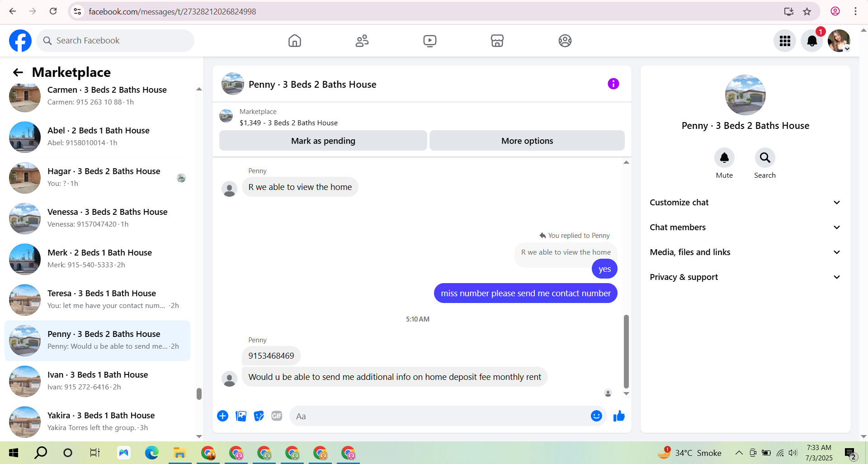Screen dimensions: 868x464
Task: Toggle the purple conversation info icon
Action: click(613, 84)
